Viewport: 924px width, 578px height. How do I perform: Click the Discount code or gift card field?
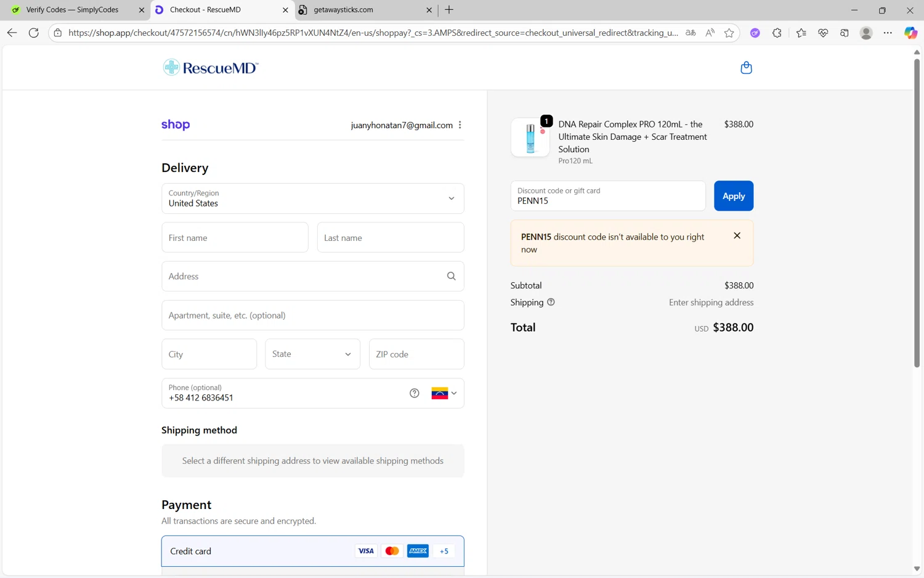pos(608,196)
